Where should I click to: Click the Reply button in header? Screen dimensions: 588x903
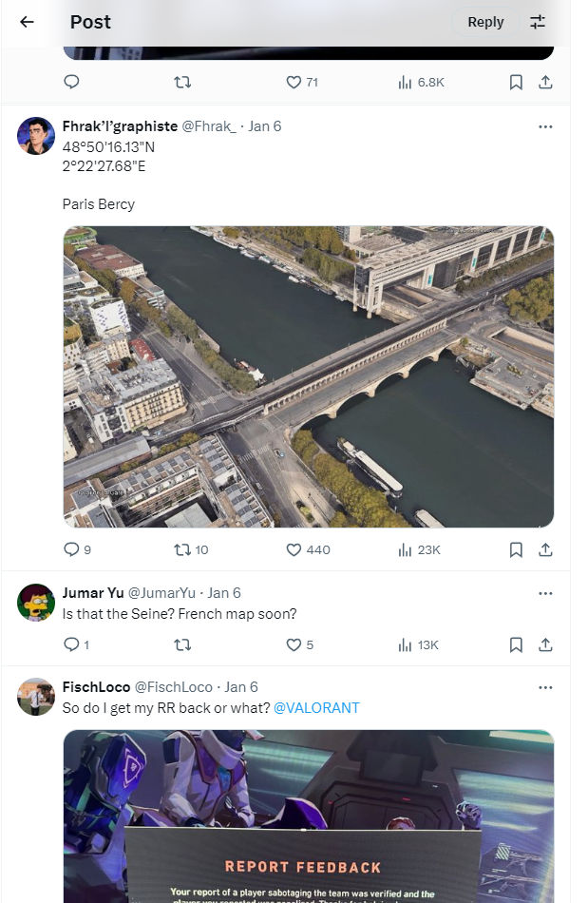click(x=485, y=22)
